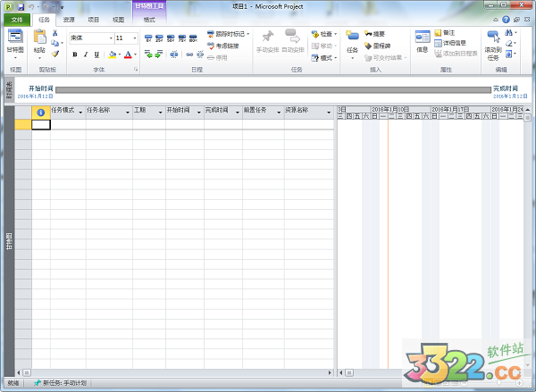
Task: Click the Scroll to Task (滚动到任务) icon
Action: pos(493,38)
